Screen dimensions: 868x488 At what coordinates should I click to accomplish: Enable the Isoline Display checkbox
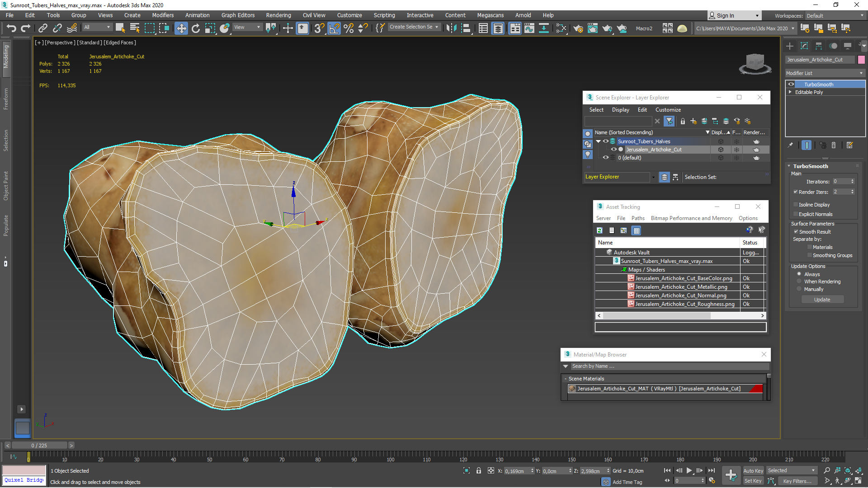tap(796, 205)
